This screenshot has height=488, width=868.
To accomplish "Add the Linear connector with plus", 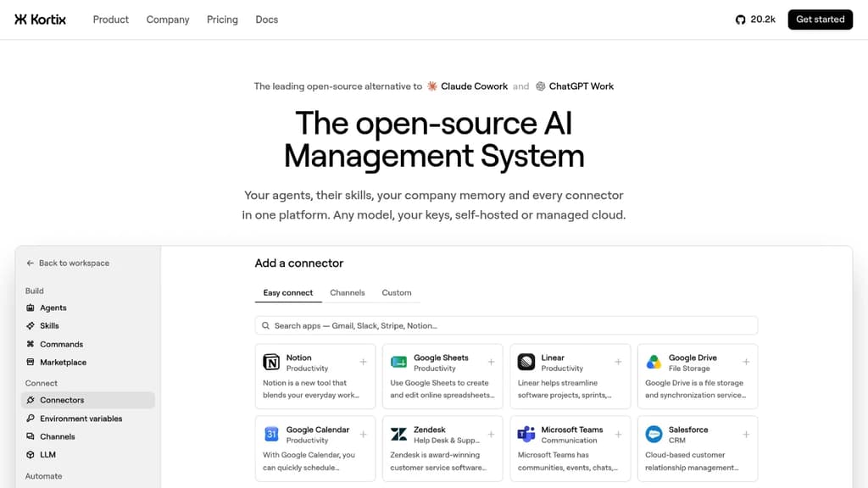I will [x=618, y=362].
